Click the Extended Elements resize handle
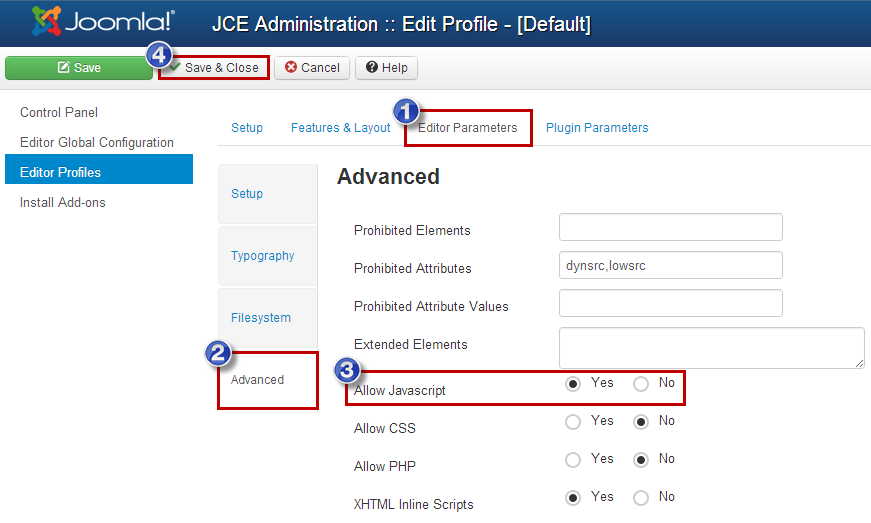This screenshot has height=523, width=871. coord(859,363)
